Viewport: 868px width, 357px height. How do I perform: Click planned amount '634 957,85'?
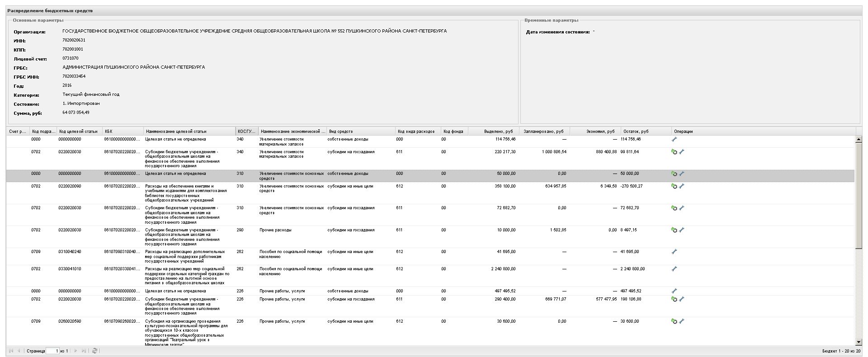click(556, 186)
